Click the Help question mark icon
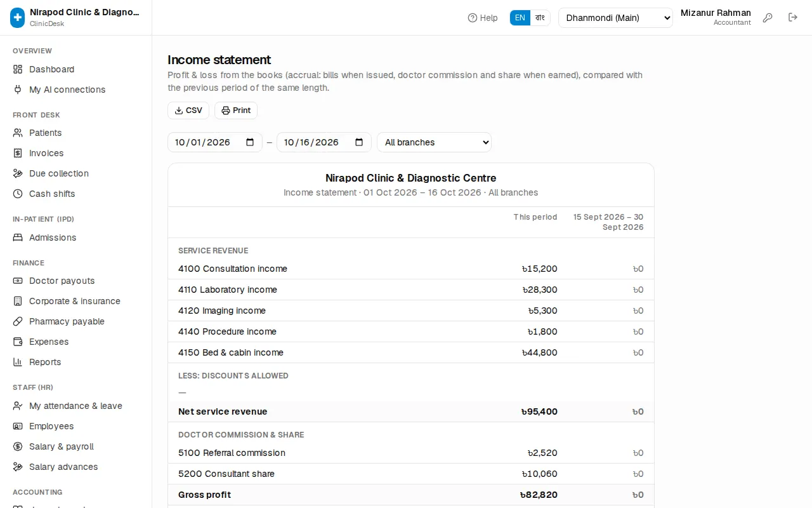The height and width of the screenshot is (508, 812). pyautogui.click(x=473, y=18)
